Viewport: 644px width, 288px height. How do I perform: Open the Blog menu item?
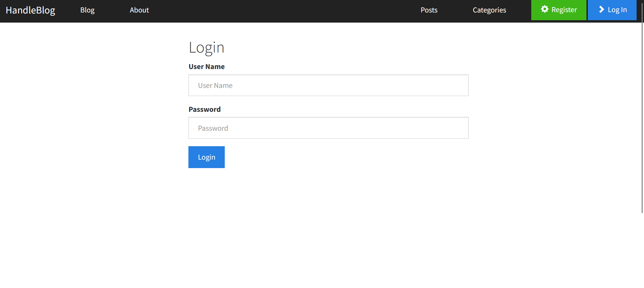[x=87, y=10]
